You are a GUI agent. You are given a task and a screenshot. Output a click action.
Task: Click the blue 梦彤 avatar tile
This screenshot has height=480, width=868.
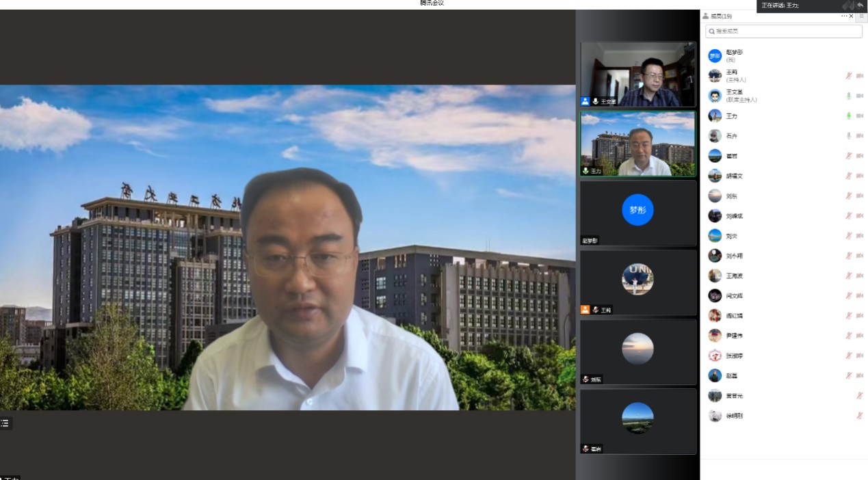click(x=637, y=210)
